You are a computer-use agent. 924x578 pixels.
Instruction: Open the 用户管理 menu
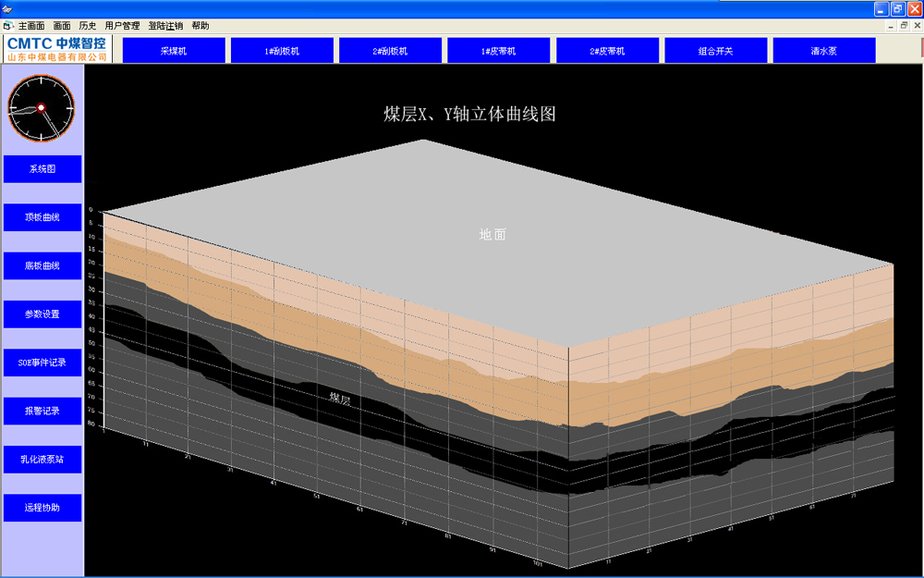(x=122, y=26)
